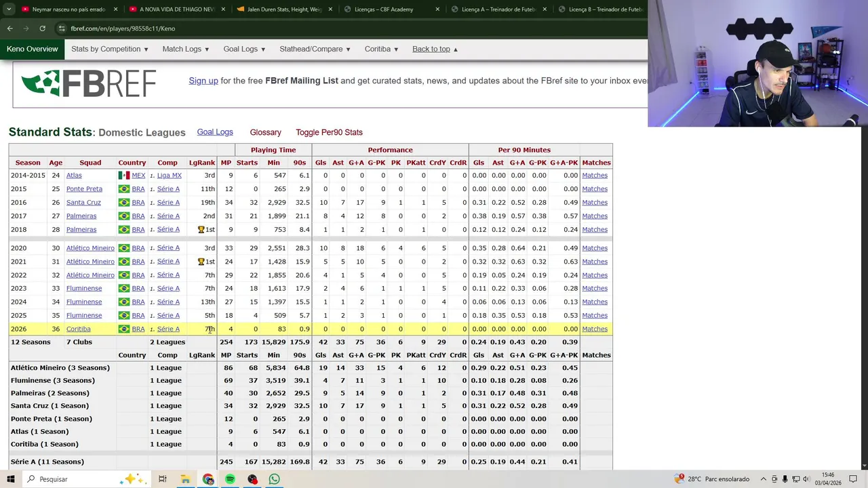Reload the page with the refresh icon
Image resolution: width=868 pixels, height=488 pixels.
click(42, 28)
